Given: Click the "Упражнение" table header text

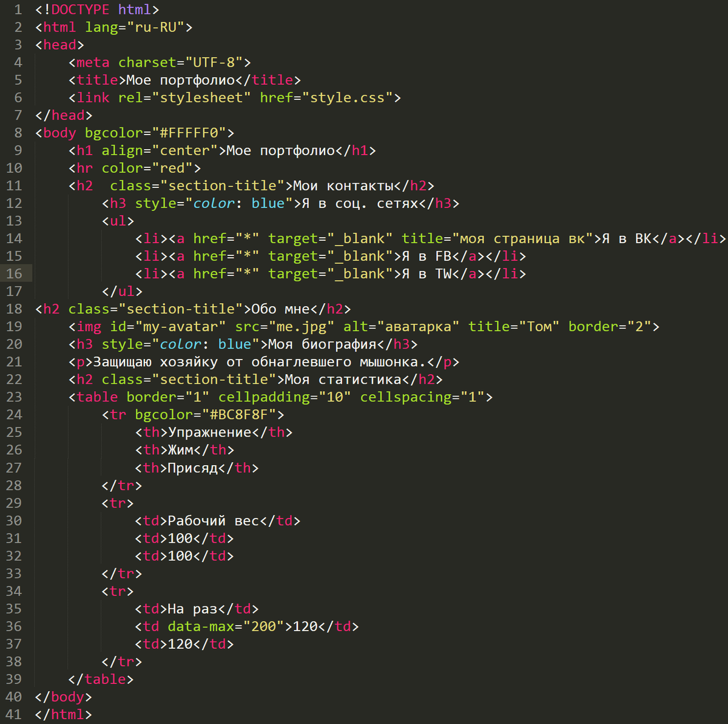Looking at the screenshot, I should click(x=210, y=432).
